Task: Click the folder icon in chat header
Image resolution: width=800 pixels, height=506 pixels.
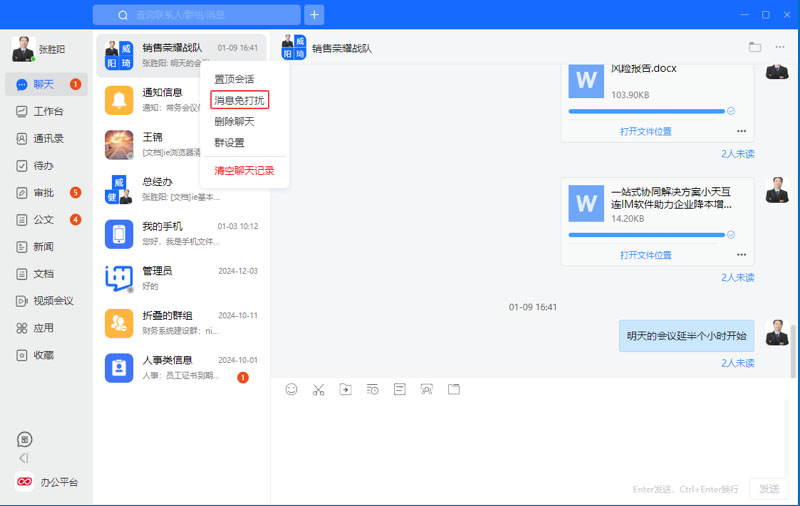Action: (x=755, y=47)
